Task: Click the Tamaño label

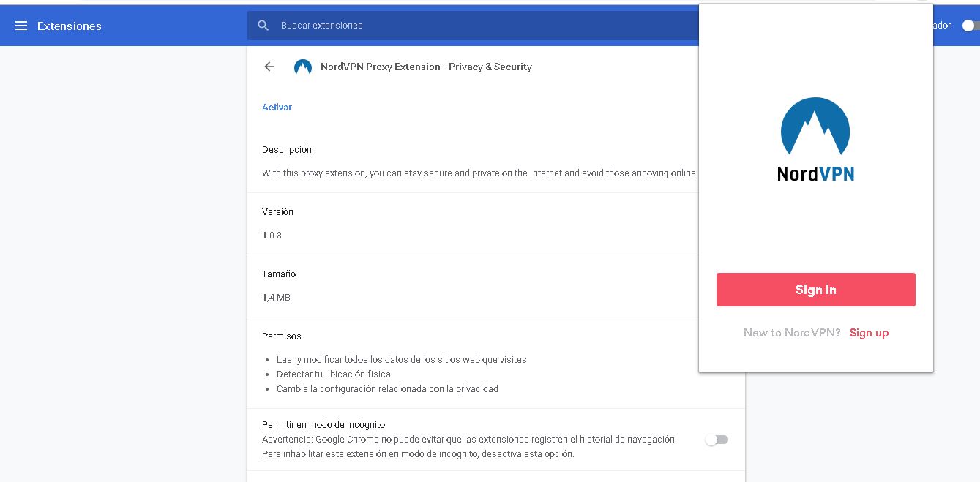Action: coord(279,274)
